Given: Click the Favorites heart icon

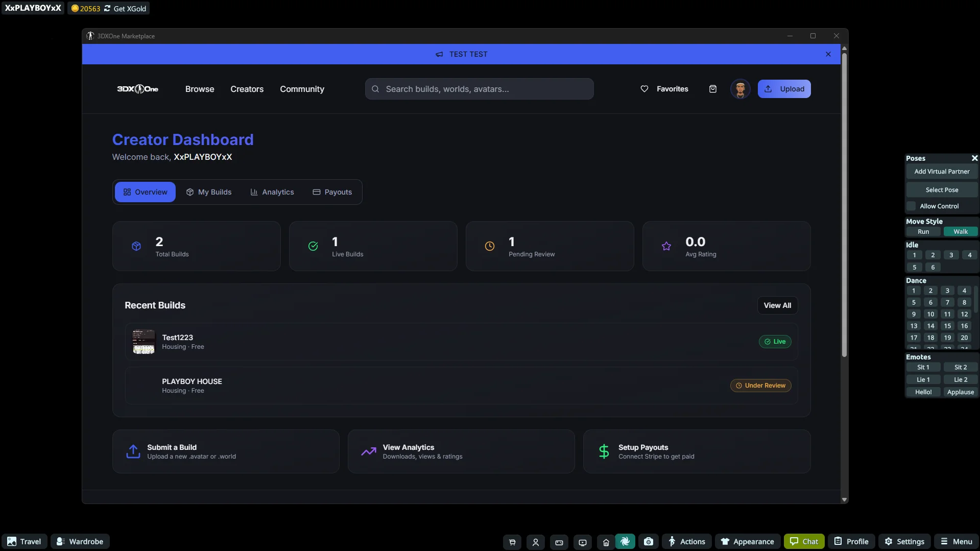Looking at the screenshot, I should point(644,89).
